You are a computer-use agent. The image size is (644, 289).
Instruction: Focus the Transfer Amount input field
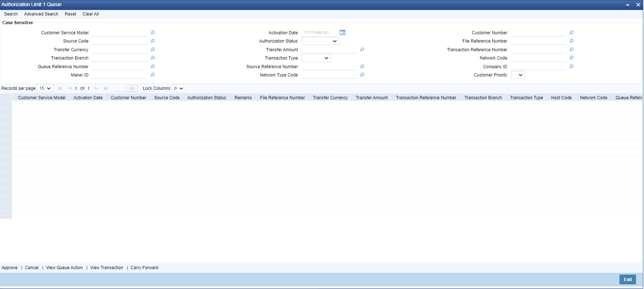[x=329, y=49]
